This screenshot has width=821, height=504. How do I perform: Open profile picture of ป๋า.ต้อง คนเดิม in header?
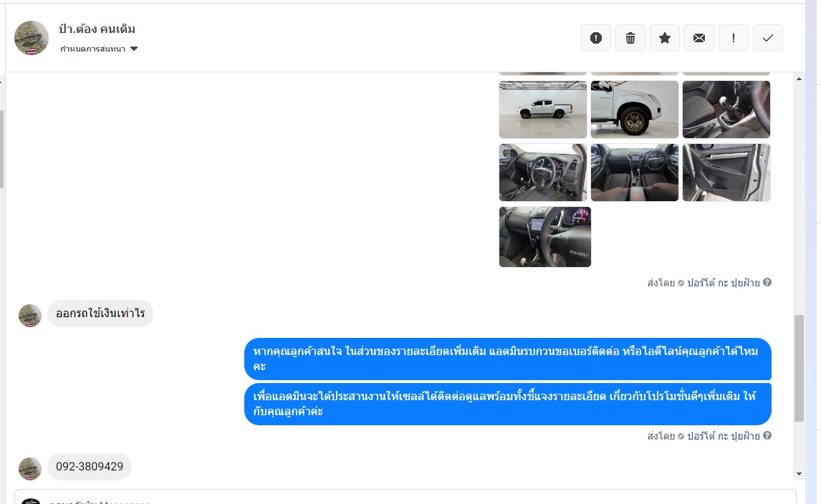click(x=32, y=38)
